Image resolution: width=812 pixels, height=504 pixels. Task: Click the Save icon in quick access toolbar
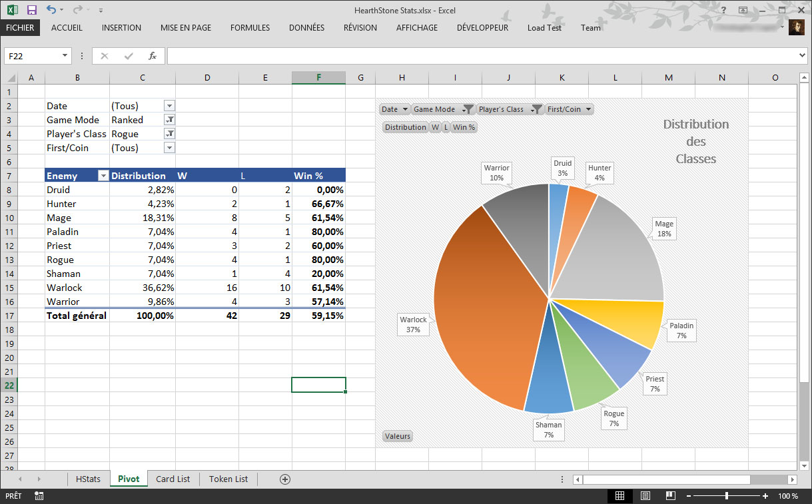[31, 10]
